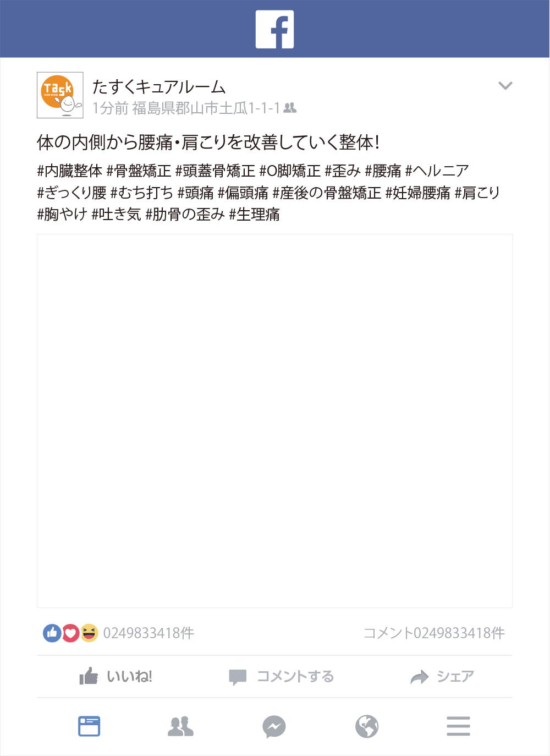Viewport: 550px width, 756px height.
Task: Switch to the friends tab icon
Action: click(180, 726)
